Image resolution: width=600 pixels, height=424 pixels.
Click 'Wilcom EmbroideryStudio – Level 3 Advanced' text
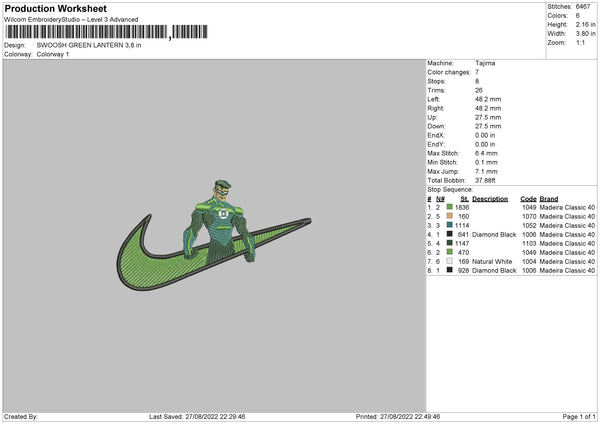click(71, 20)
